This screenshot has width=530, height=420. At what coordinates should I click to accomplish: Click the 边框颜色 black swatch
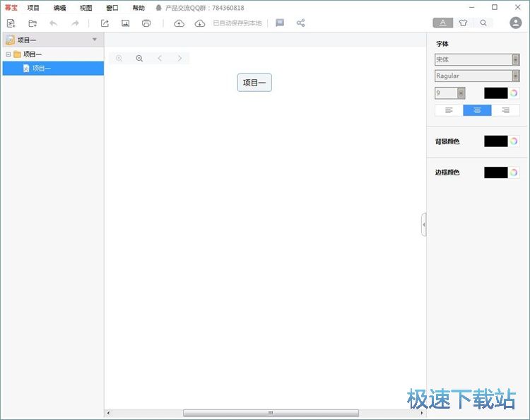[496, 173]
